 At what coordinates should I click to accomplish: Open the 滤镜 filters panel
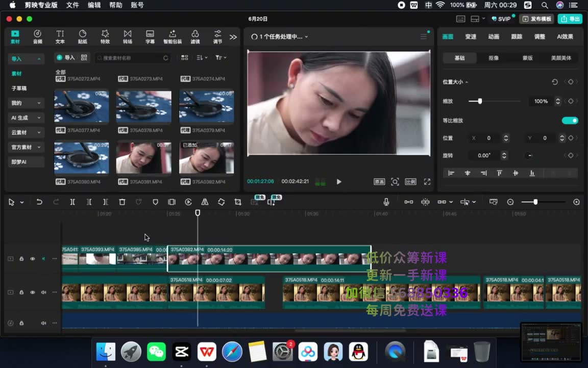click(195, 37)
